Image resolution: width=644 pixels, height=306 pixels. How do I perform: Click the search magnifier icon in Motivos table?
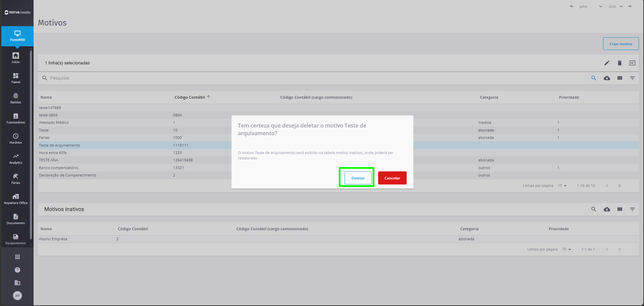point(594,78)
